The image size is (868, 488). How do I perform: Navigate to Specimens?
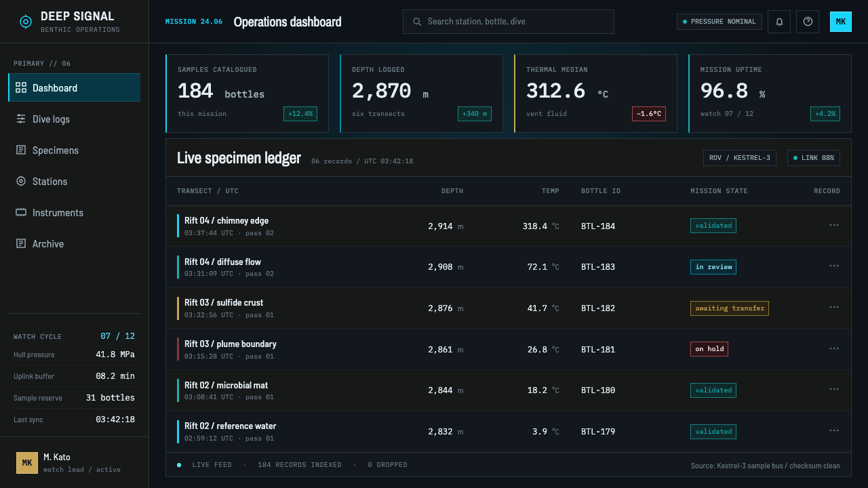[x=75, y=150]
